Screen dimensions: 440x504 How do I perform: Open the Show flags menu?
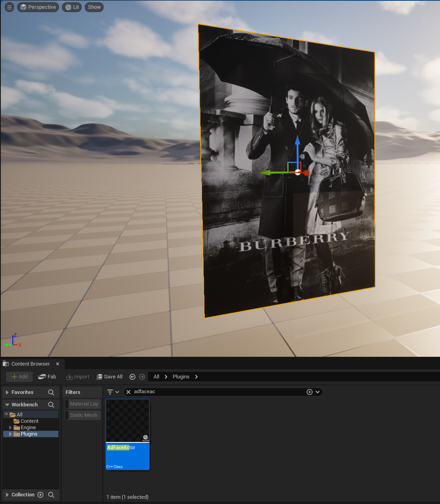pos(94,7)
